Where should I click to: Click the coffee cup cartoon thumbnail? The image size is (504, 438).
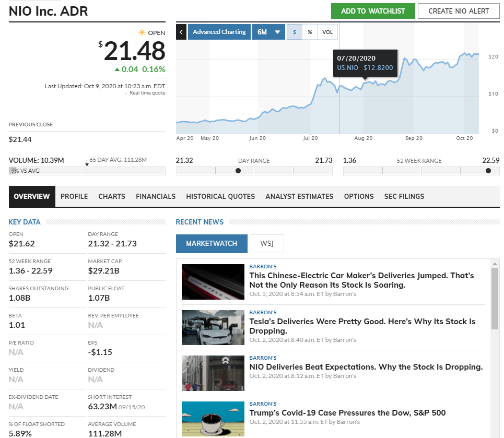213,419
